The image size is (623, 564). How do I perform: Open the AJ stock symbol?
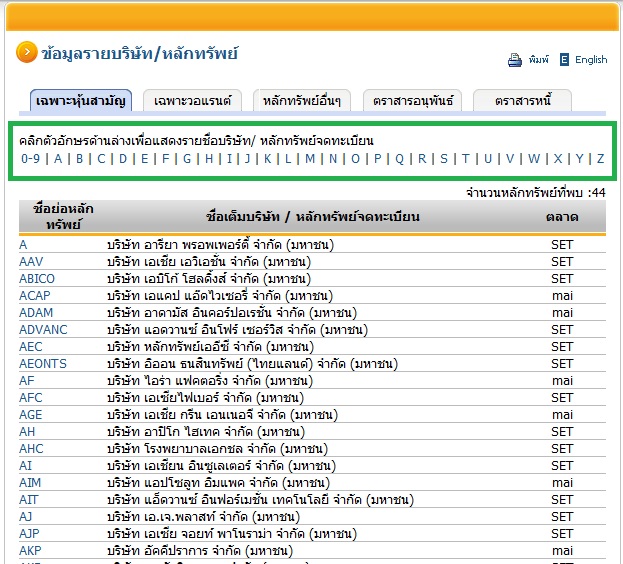25,517
